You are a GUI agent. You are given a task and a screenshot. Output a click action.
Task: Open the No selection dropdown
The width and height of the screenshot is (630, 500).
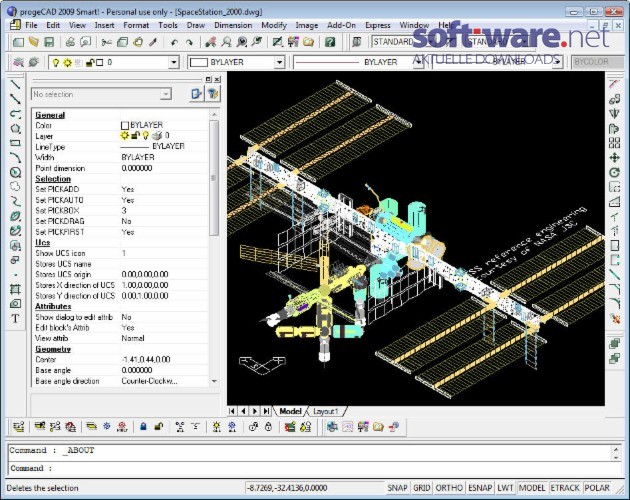point(165,94)
